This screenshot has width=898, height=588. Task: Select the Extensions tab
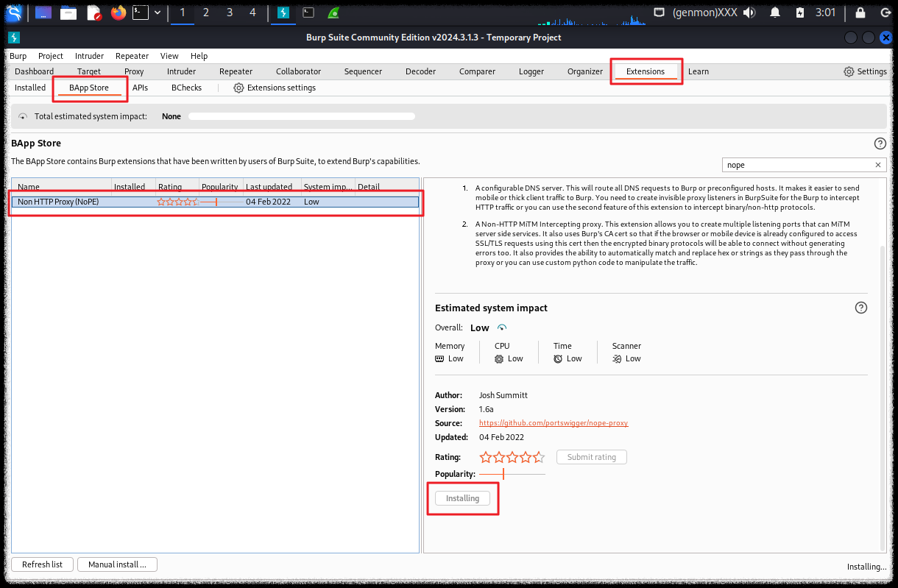tap(646, 71)
